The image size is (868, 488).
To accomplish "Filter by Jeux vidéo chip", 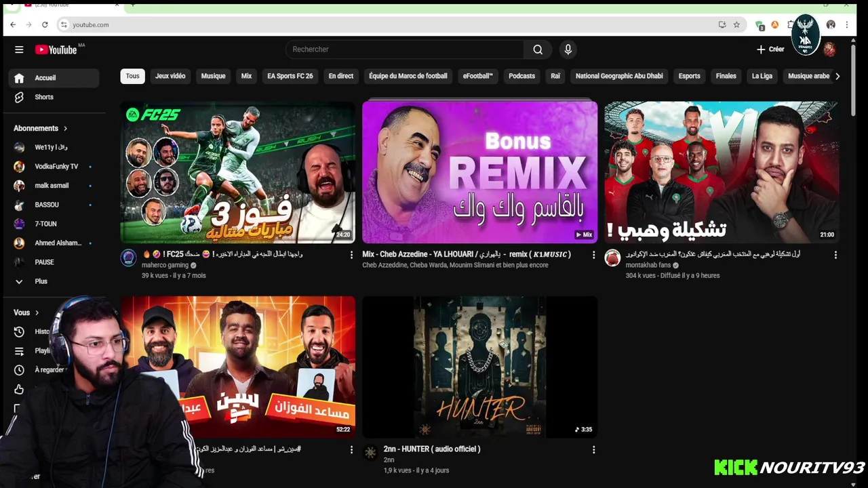I will coord(170,76).
